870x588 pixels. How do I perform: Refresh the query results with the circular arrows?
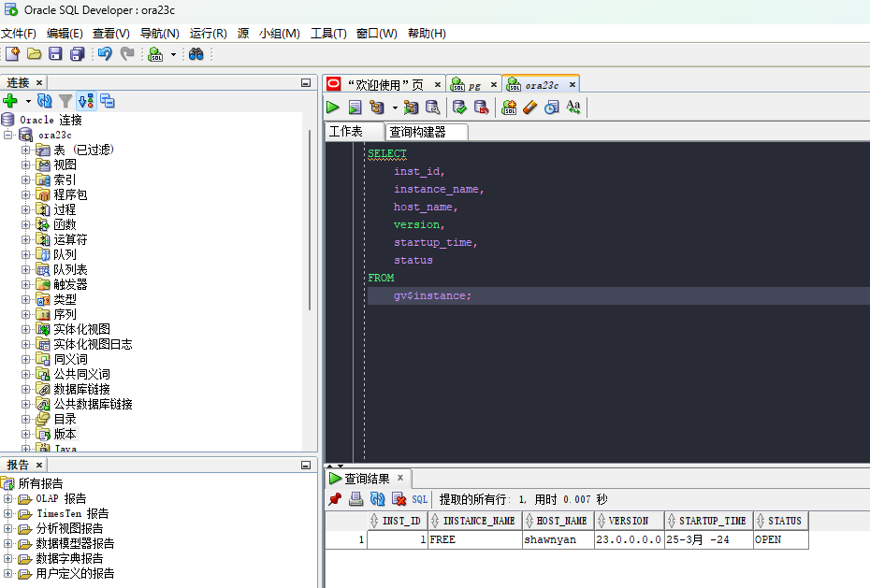(x=377, y=498)
